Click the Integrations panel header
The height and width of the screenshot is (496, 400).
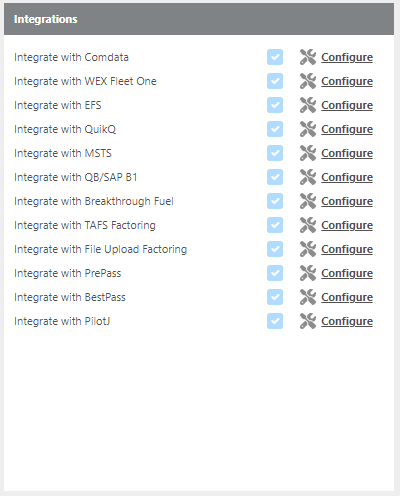(x=199, y=19)
